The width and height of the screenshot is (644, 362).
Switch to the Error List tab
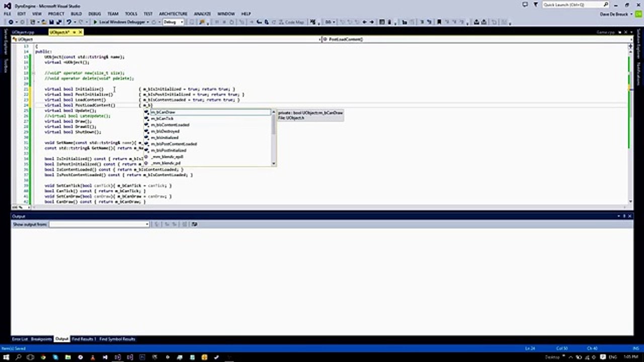point(20,339)
